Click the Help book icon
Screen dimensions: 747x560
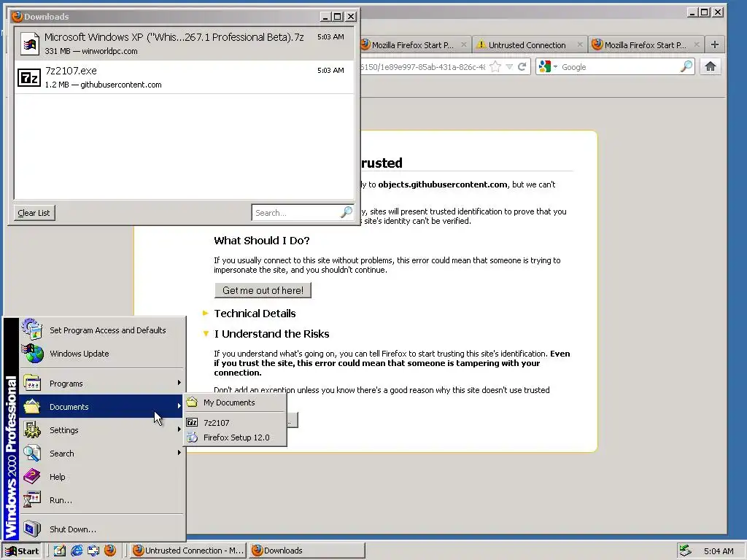coord(32,477)
